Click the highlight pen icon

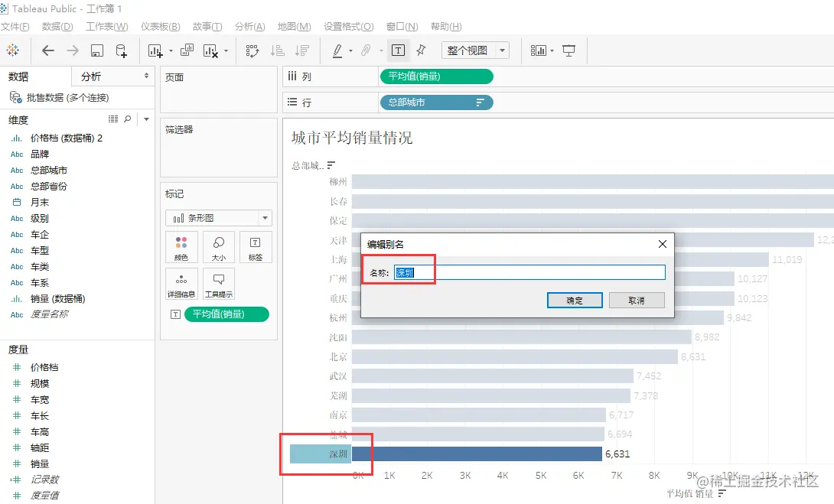(x=337, y=50)
